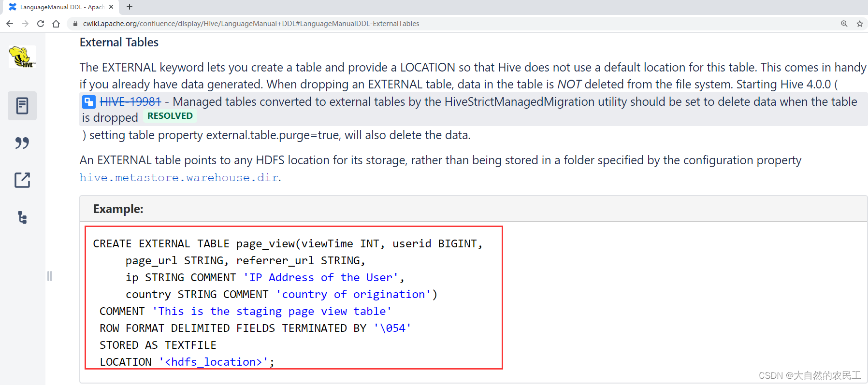Open a new tab with plus button
The height and width of the screenshot is (385, 868).
(130, 7)
